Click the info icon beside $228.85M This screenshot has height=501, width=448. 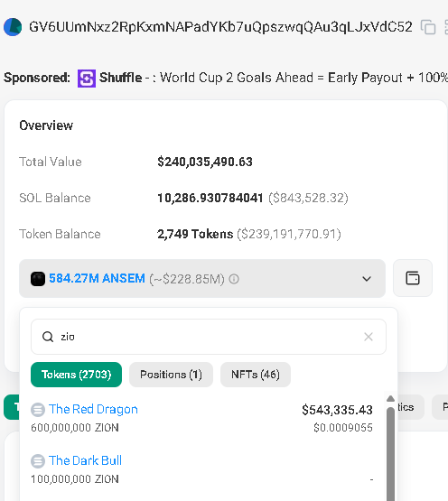(x=234, y=279)
